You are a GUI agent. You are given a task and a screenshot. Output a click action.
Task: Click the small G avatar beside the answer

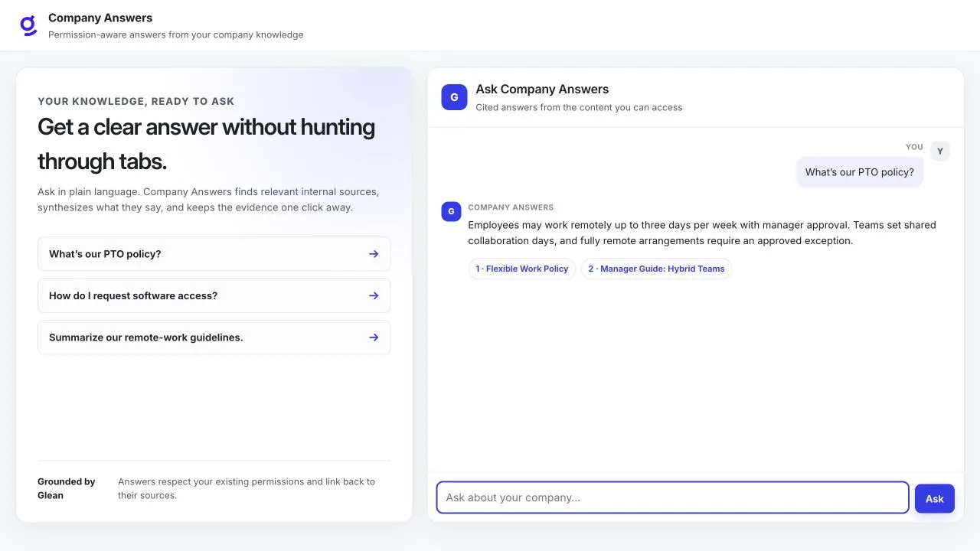click(451, 211)
